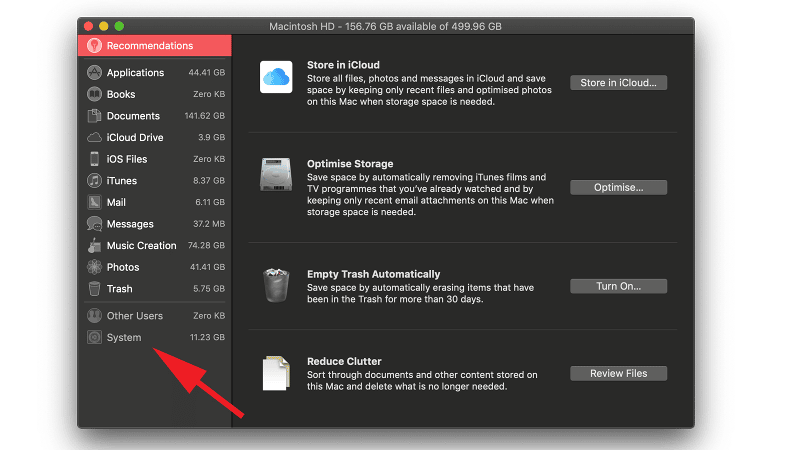Click the Review Files button
The width and height of the screenshot is (800, 450).
tap(618, 373)
